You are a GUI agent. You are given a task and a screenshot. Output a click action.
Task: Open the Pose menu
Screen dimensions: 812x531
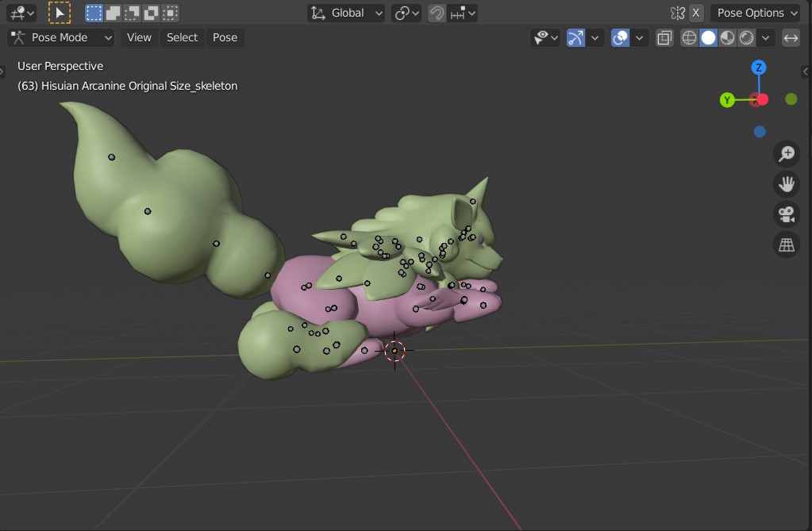[225, 38]
